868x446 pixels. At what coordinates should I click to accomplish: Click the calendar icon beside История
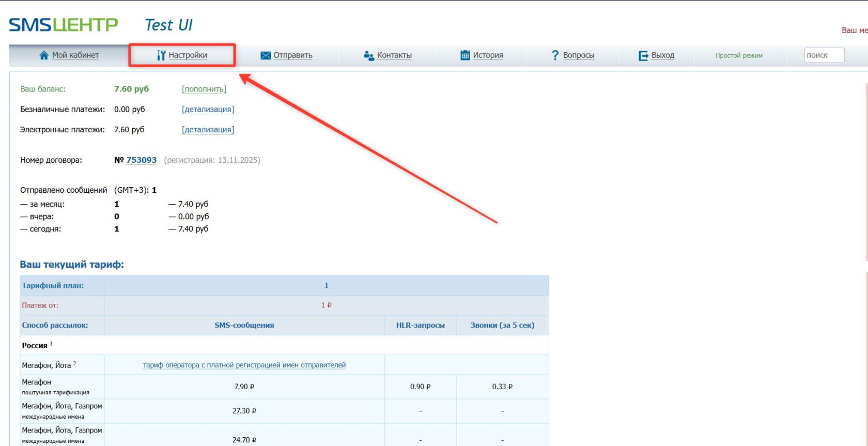(x=465, y=55)
